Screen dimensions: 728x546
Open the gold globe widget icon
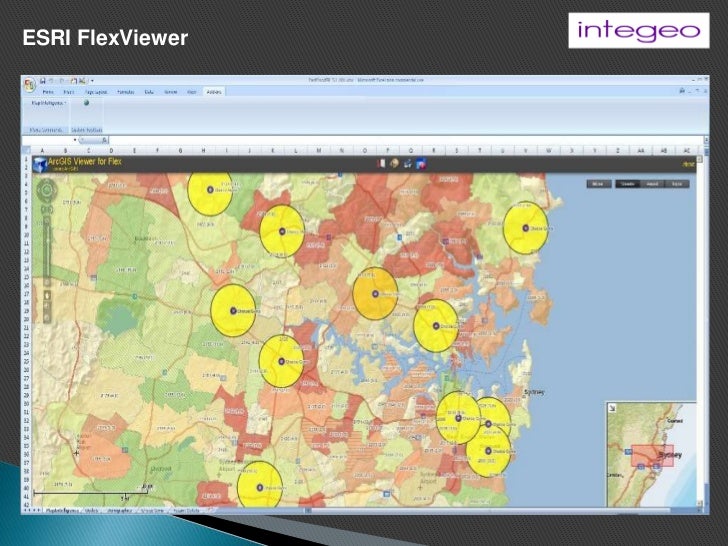[x=394, y=163]
